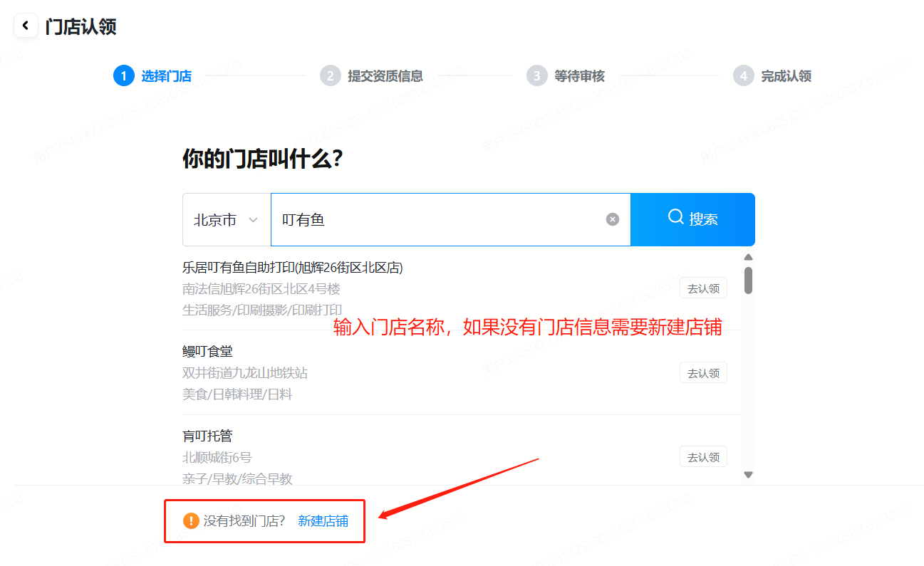Open the 新建店铺 link
The width and height of the screenshot is (924, 566).
click(323, 520)
